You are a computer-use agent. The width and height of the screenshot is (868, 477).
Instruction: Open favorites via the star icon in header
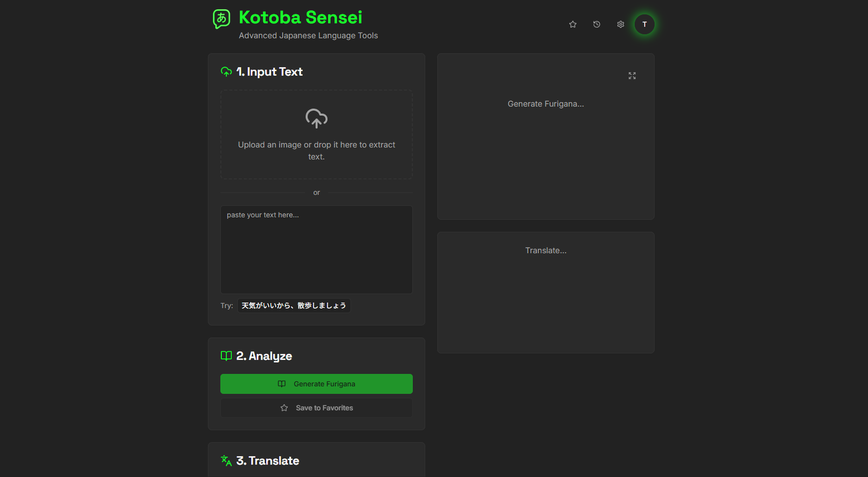(x=573, y=24)
